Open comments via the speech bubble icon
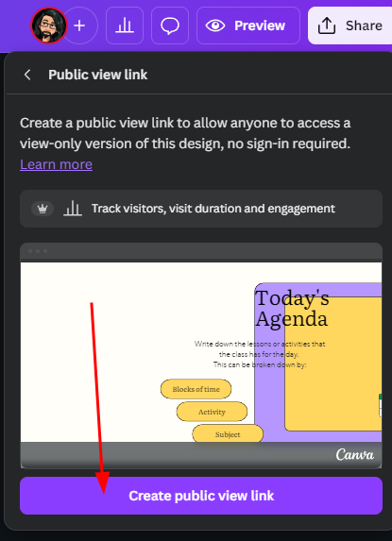The height and width of the screenshot is (541, 392). (170, 25)
